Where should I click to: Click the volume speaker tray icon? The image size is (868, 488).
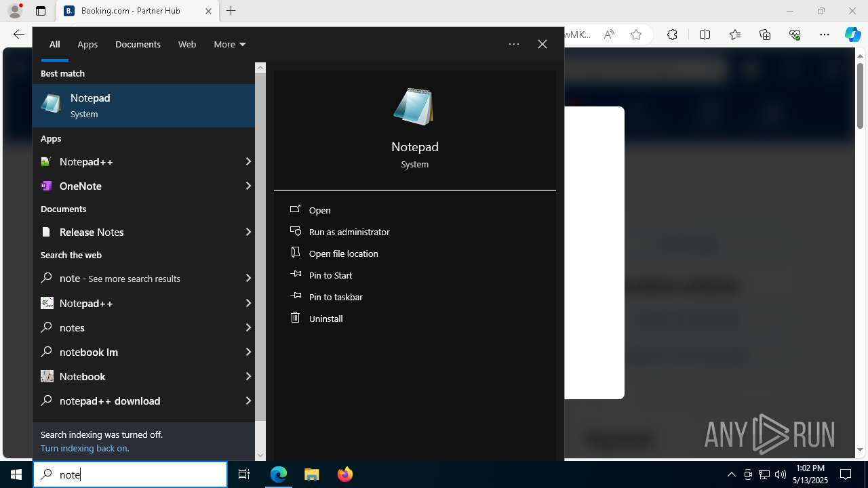[780, 474]
